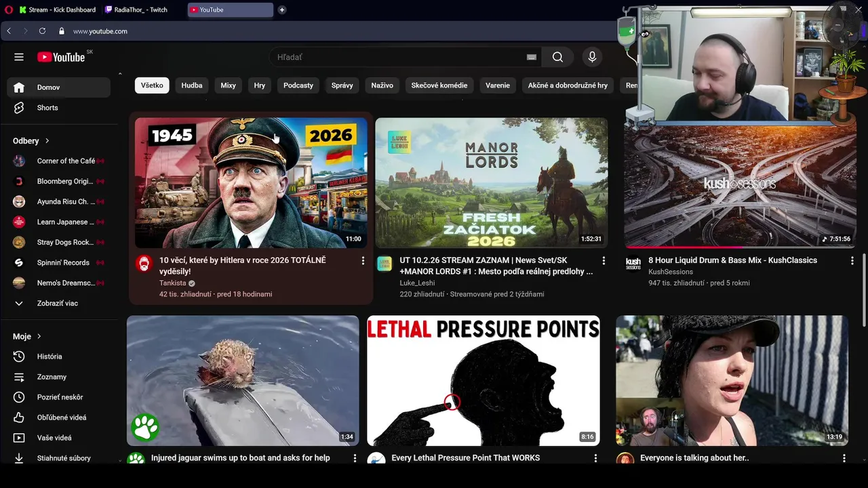Open more options for injured jaguar video
Screen dimensions: 868x488
[x=355, y=458]
